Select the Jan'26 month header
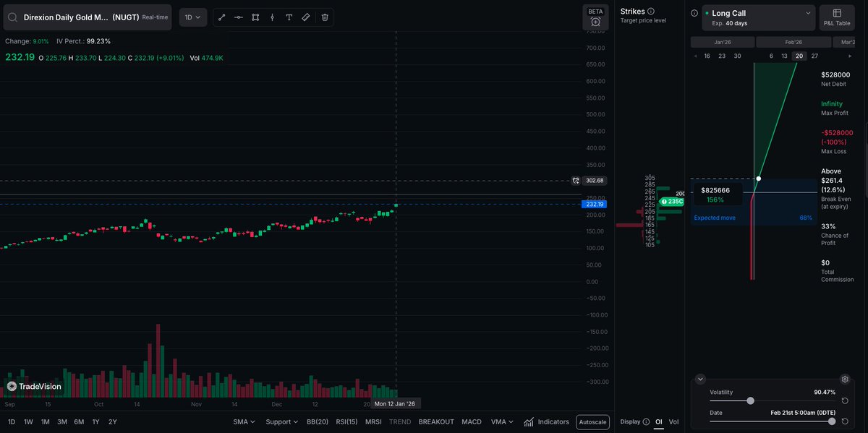The image size is (868, 433). click(x=723, y=42)
